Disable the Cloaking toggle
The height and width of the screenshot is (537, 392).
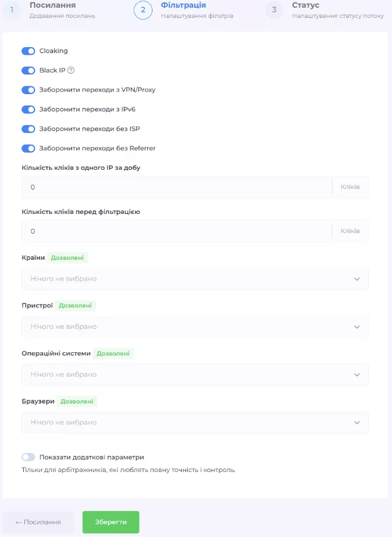29,51
